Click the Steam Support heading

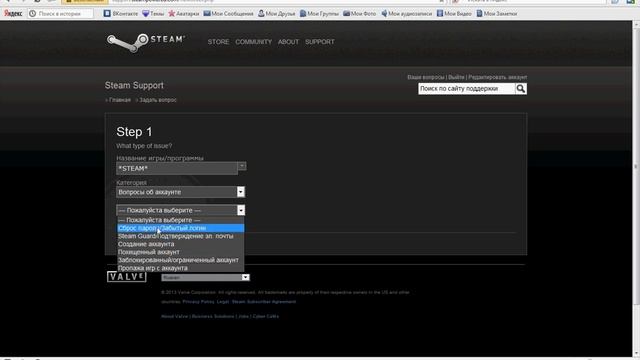(x=134, y=85)
